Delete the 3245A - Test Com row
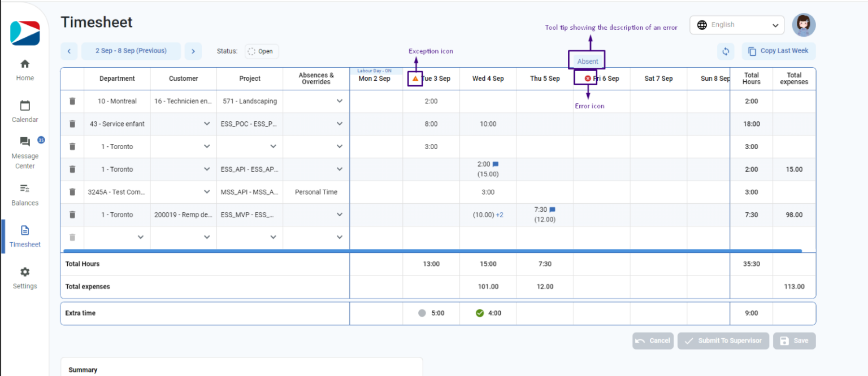Screen dimensions: 868x376 click(72, 192)
